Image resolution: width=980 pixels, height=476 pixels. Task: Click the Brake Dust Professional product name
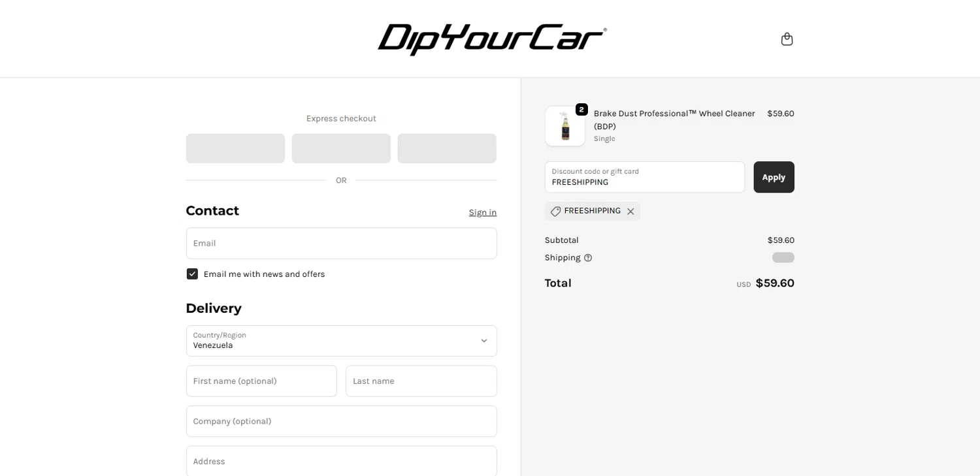click(674, 119)
